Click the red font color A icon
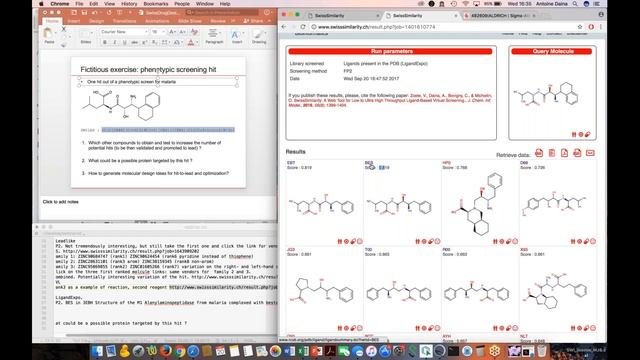 (x=191, y=42)
